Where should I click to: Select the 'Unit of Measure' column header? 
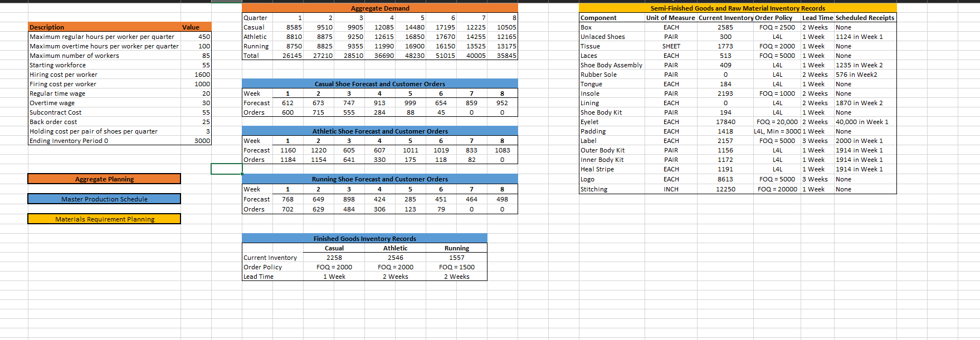[x=671, y=18]
